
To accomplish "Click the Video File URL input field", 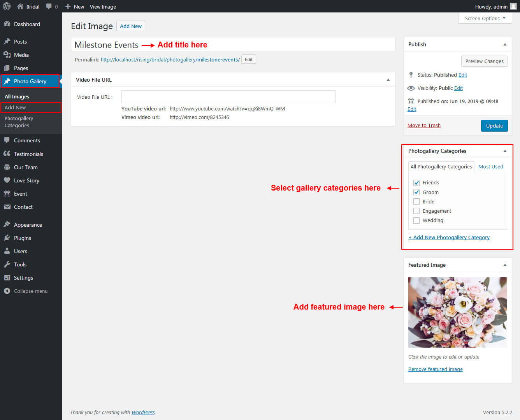I will tap(228, 97).
